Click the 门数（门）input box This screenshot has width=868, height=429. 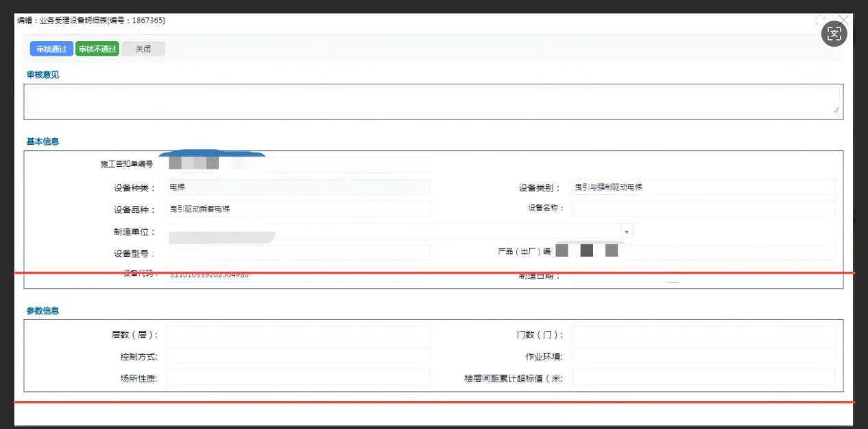tap(703, 334)
